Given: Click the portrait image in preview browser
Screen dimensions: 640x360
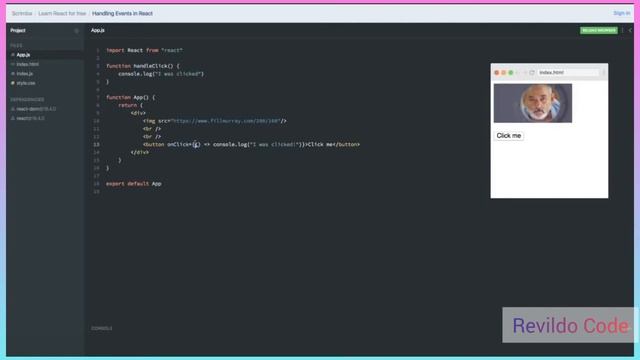Looking at the screenshot, I should pyautogui.click(x=533, y=103).
